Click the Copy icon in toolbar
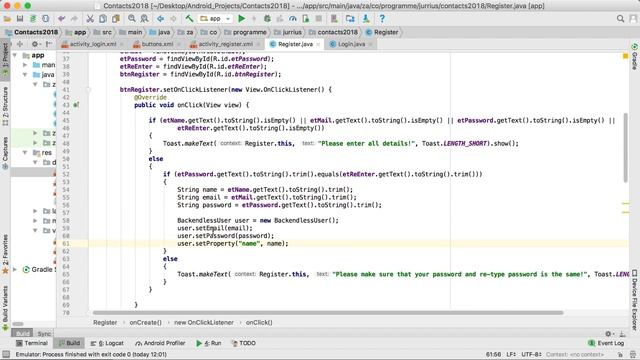The image size is (640, 360). [x=103, y=19]
